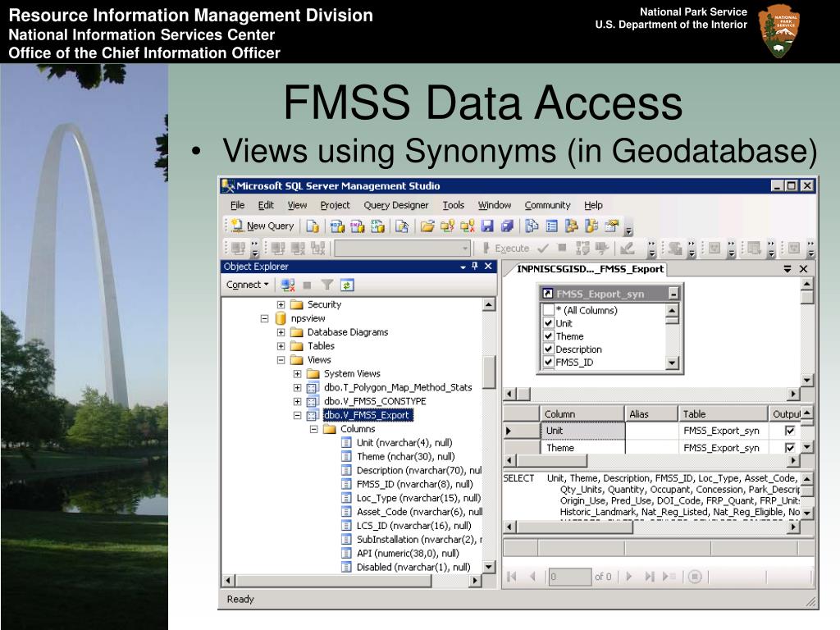Close the FMSS_Export document tab
The width and height of the screenshot is (840, 630).
click(x=804, y=269)
